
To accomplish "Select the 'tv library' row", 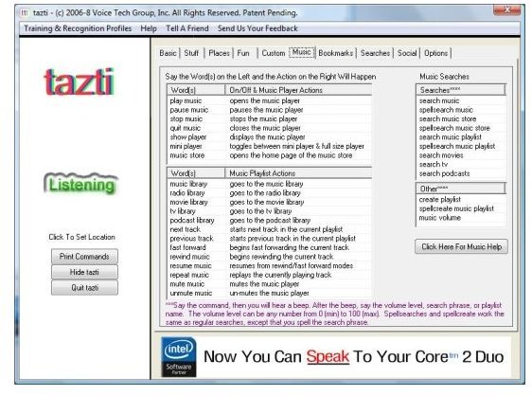I will [270, 211].
